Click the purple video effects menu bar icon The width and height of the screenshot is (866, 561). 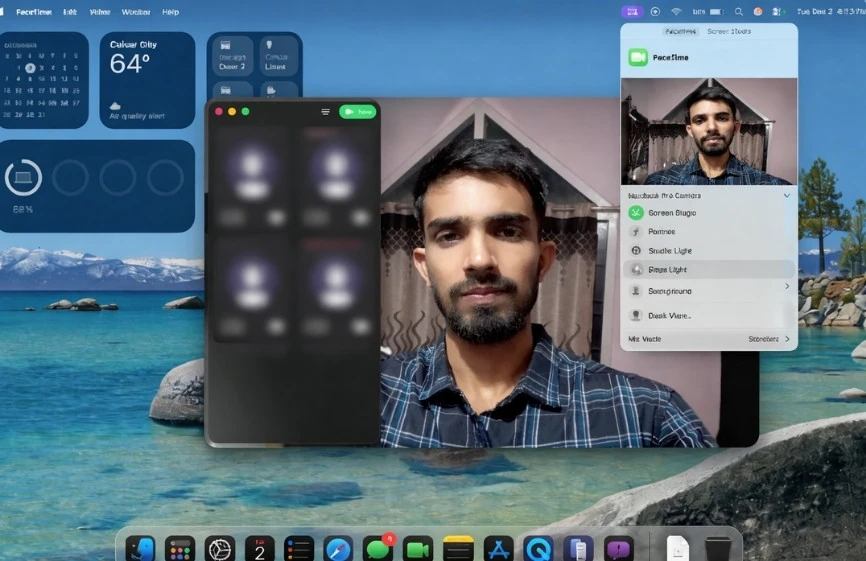632,12
